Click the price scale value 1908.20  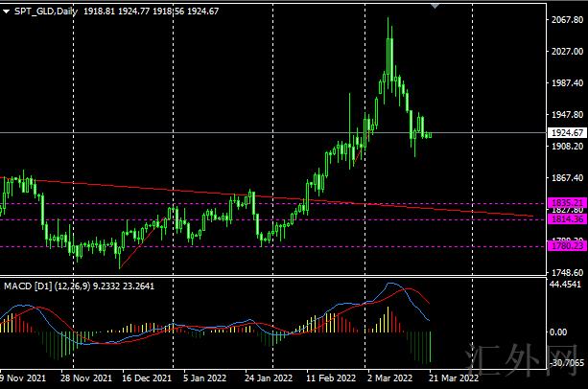(567, 146)
